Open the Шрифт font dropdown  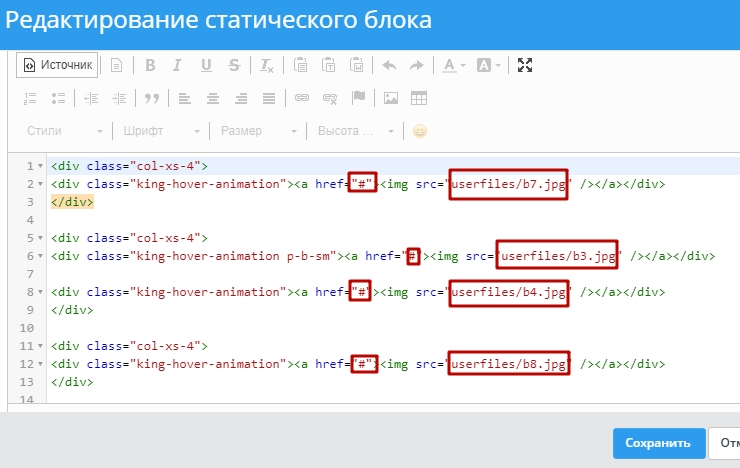pyautogui.click(x=160, y=131)
